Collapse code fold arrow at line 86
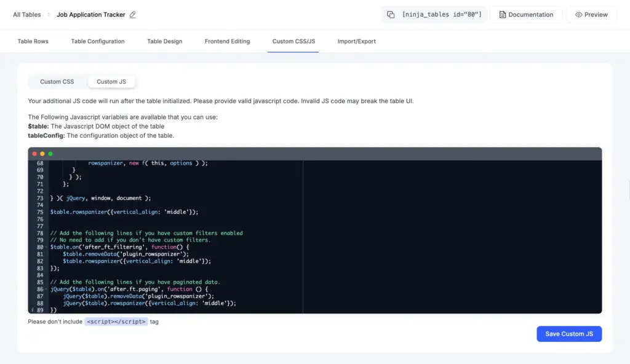 click(x=46, y=289)
